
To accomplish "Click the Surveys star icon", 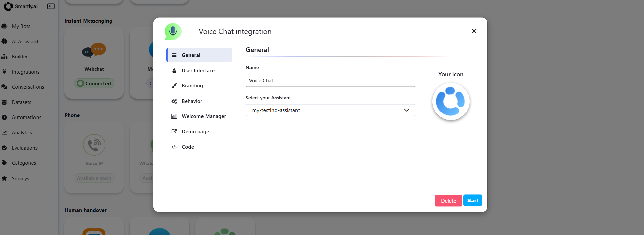I will pos(4,178).
